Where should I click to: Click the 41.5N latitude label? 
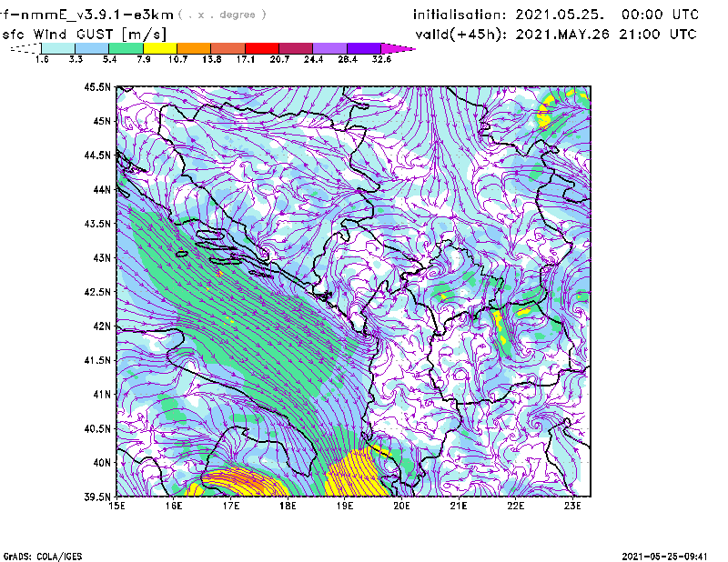coord(97,360)
